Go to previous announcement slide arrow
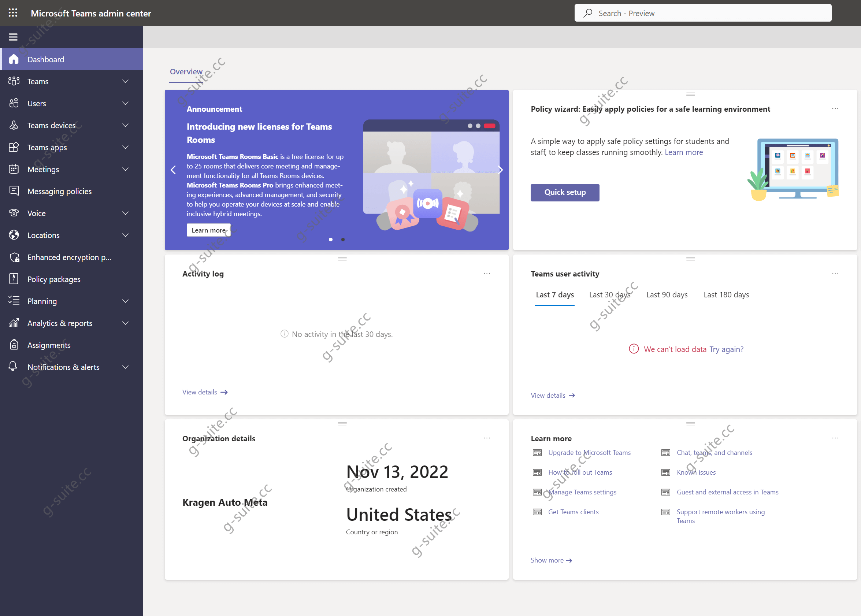The image size is (861, 616). (x=173, y=170)
